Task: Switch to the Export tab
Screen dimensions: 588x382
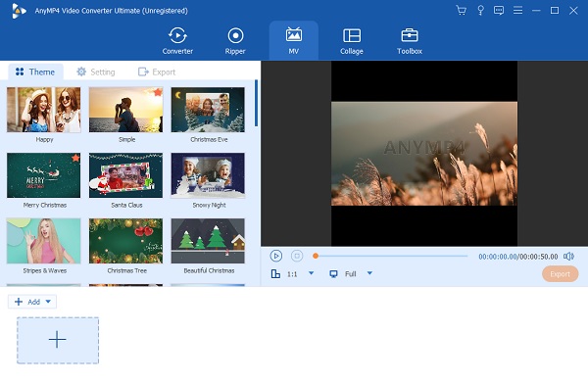Action: 157,72
